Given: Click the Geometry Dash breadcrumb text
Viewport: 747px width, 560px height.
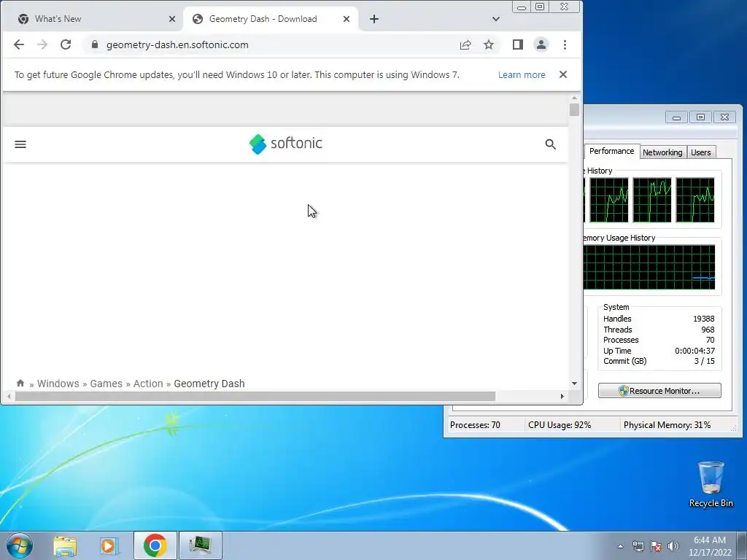Looking at the screenshot, I should (x=209, y=384).
